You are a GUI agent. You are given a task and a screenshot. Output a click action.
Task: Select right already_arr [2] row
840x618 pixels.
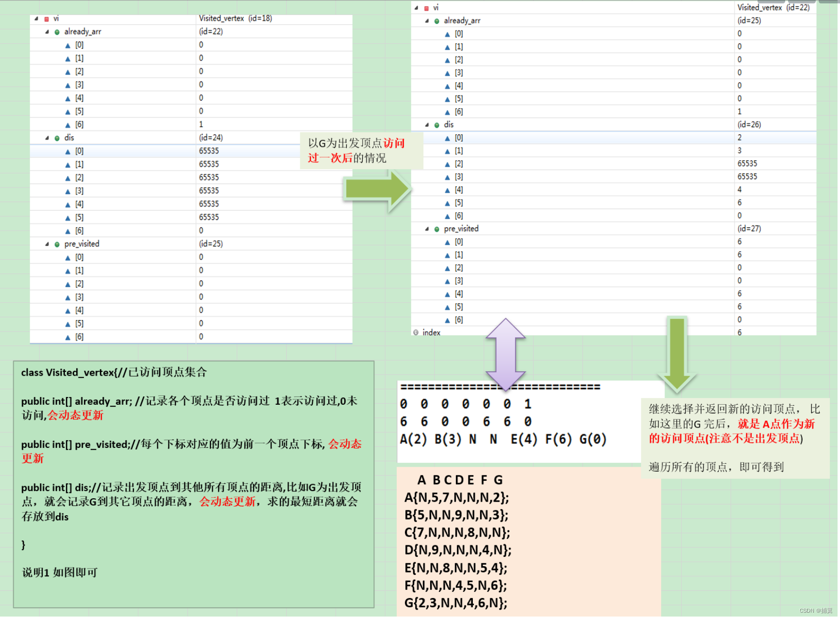[614, 60]
